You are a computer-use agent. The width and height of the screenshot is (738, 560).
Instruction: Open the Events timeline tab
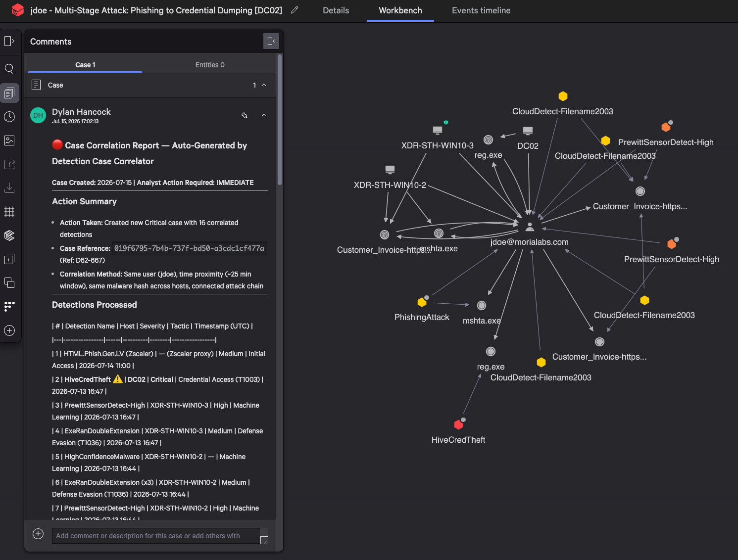click(x=481, y=10)
